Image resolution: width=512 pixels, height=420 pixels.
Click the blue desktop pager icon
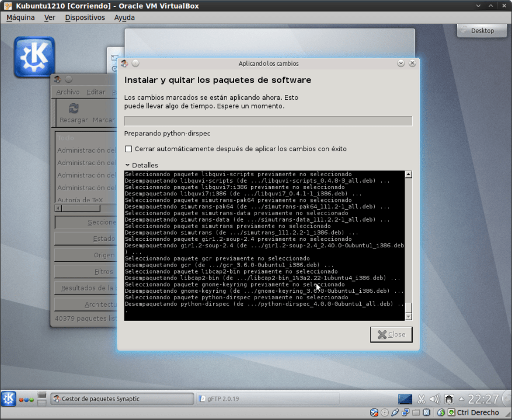tap(405, 399)
